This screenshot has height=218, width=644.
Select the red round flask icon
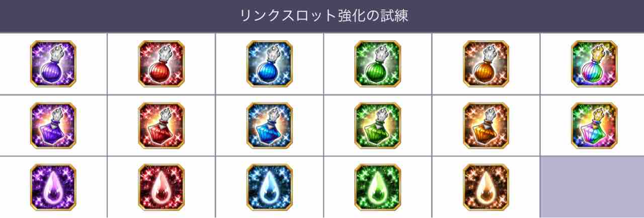(x=161, y=64)
